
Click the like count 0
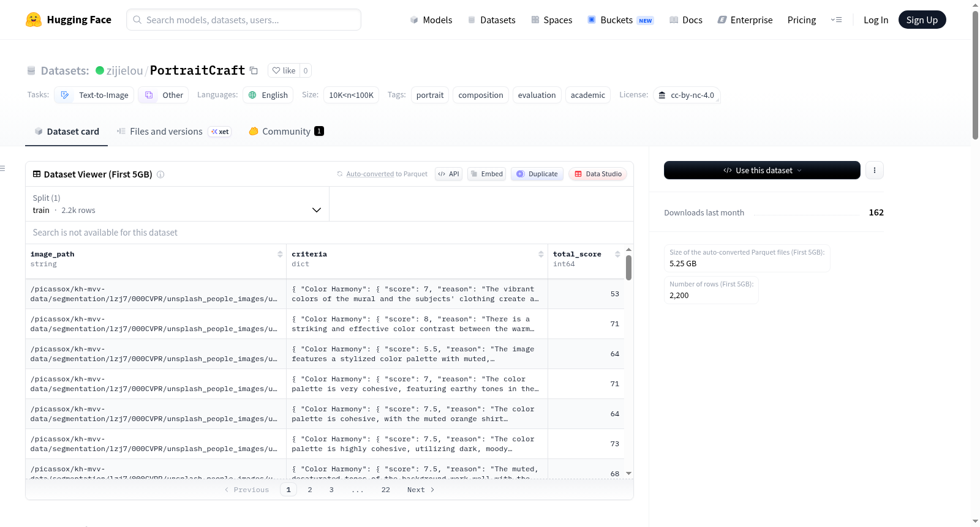click(x=306, y=70)
